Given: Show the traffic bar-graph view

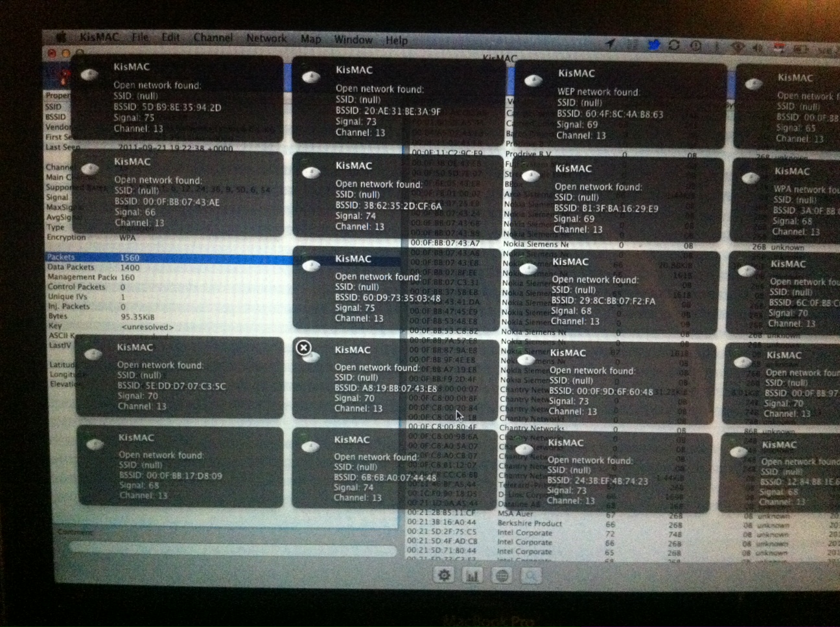Looking at the screenshot, I should coord(472,575).
